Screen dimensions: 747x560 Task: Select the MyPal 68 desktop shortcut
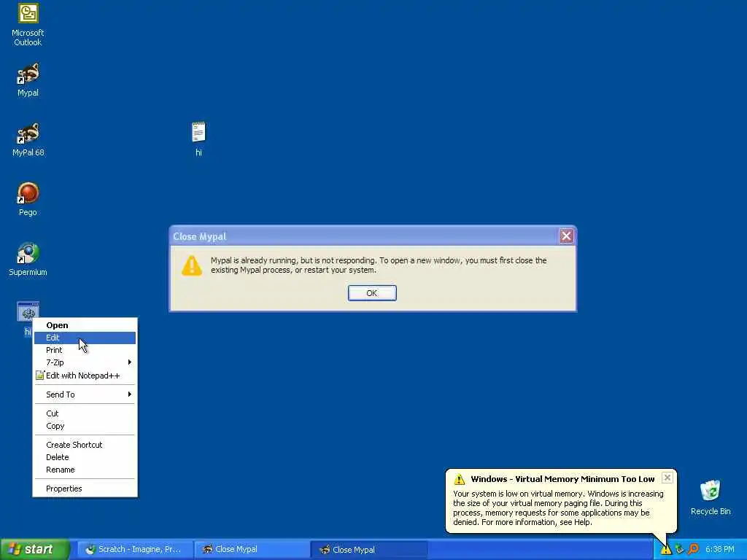(x=28, y=133)
